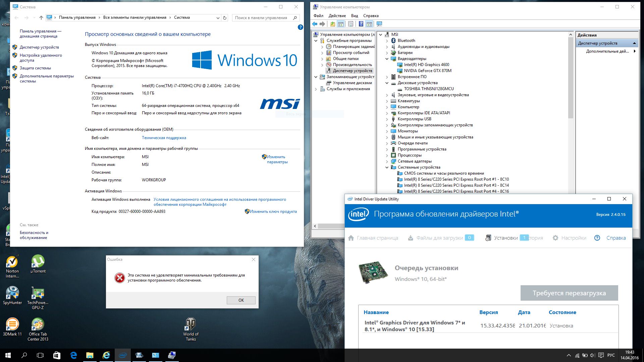This screenshot has height=362, width=644.
Task: Click the scan for hardware changes monitor icon
Action: point(379,24)
